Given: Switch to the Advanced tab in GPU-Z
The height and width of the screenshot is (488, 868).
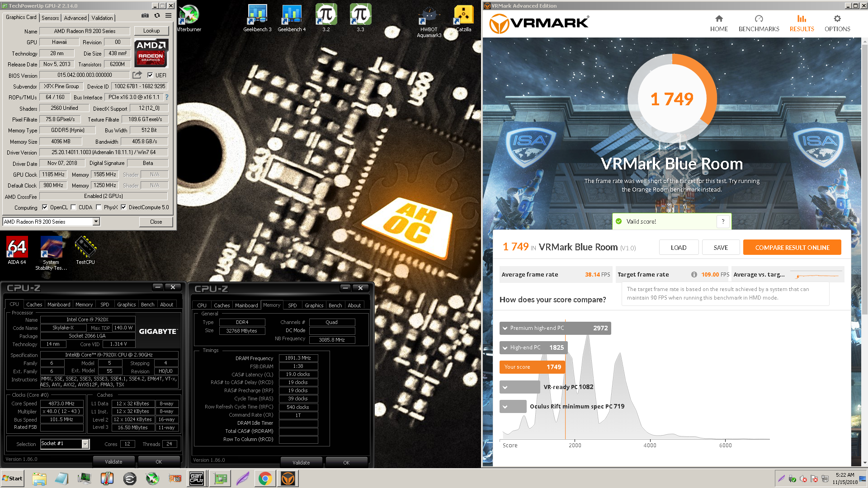Looking at the screenshot, I should click(75, 18).
